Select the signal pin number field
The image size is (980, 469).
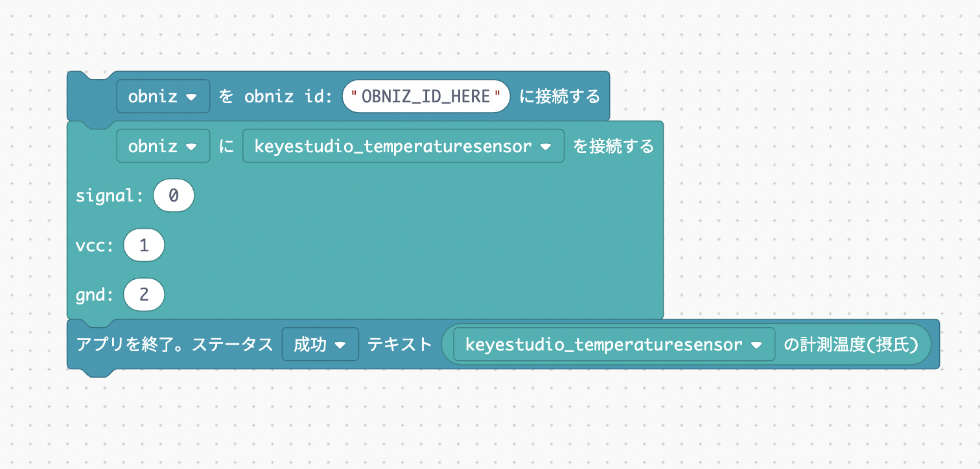(174, 195)
